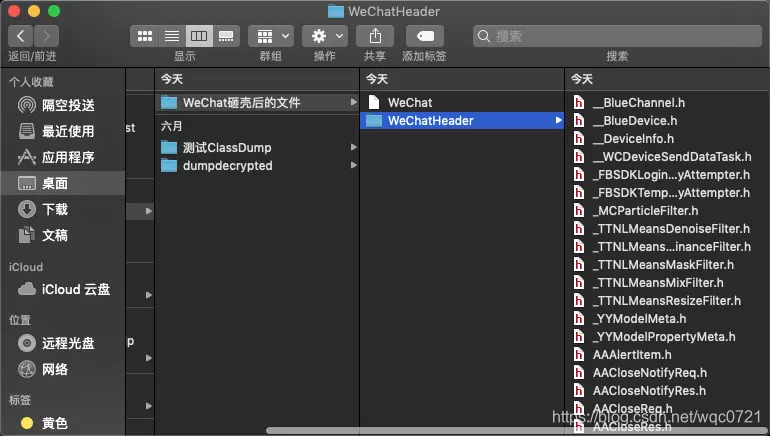
Task: Click the 位置 locations section header
Action: (20, 320)
